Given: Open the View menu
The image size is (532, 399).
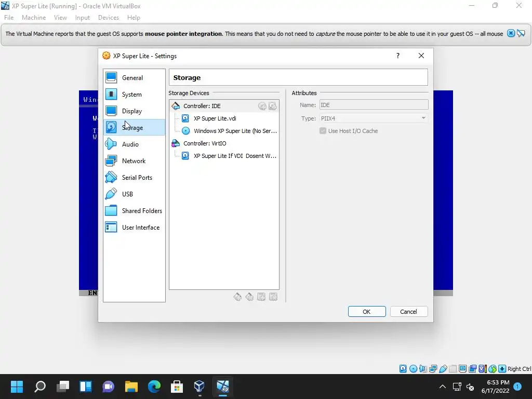Looking at the screenshot, I should pos(60,18).
